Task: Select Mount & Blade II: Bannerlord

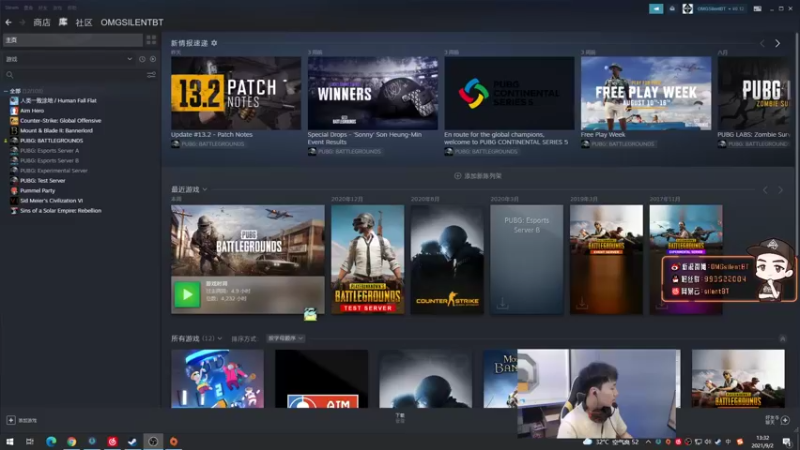Action: (x=56, y=131)
